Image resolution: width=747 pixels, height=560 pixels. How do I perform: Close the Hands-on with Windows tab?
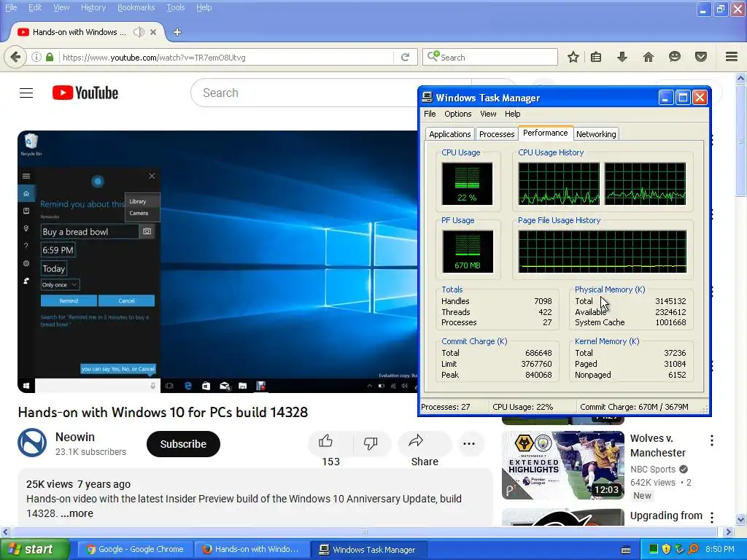tap(153, 32)
